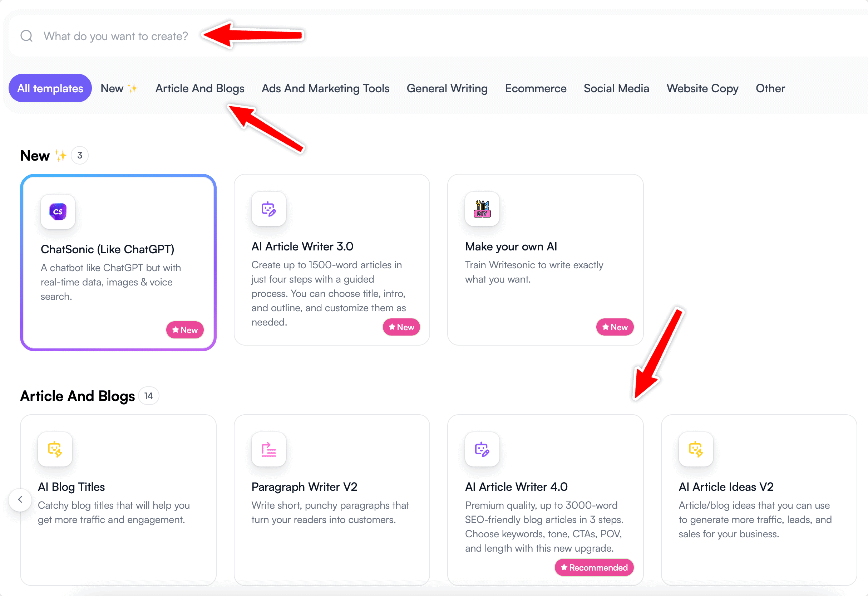Click the left chevron to scroll the carousel

point(20,500)
